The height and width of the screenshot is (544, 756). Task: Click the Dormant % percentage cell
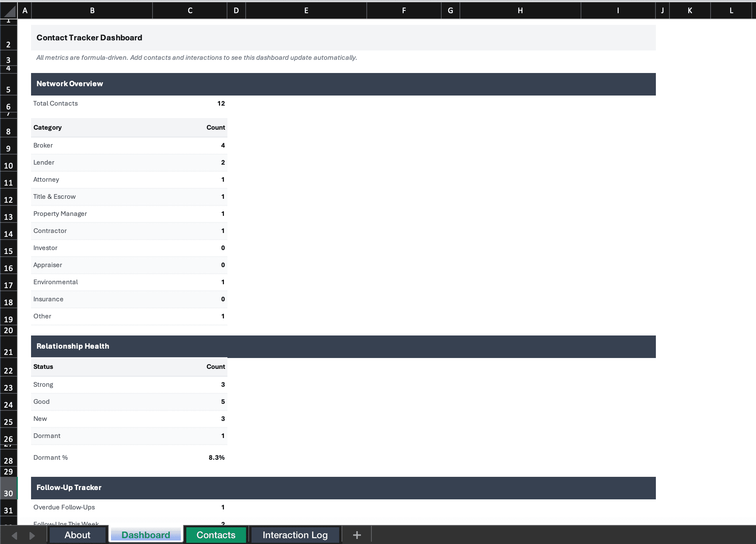click(x=190, y=457)
